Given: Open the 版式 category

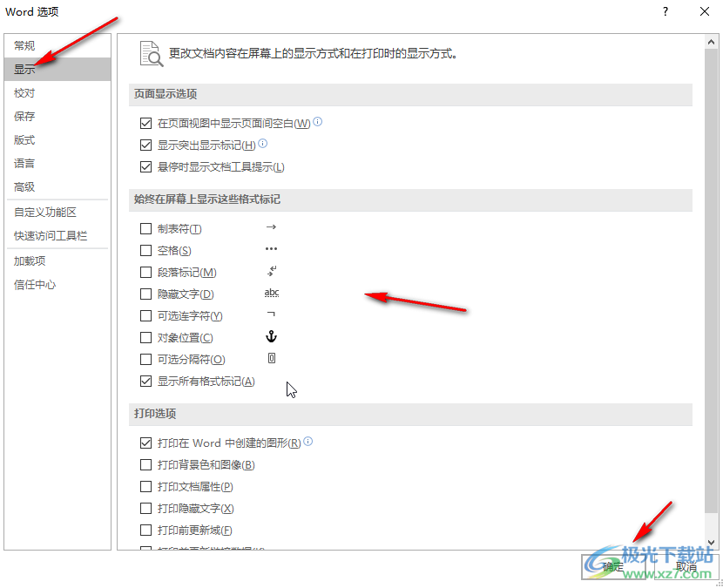Looking at the screenshot, I should [x=57, y=139].
